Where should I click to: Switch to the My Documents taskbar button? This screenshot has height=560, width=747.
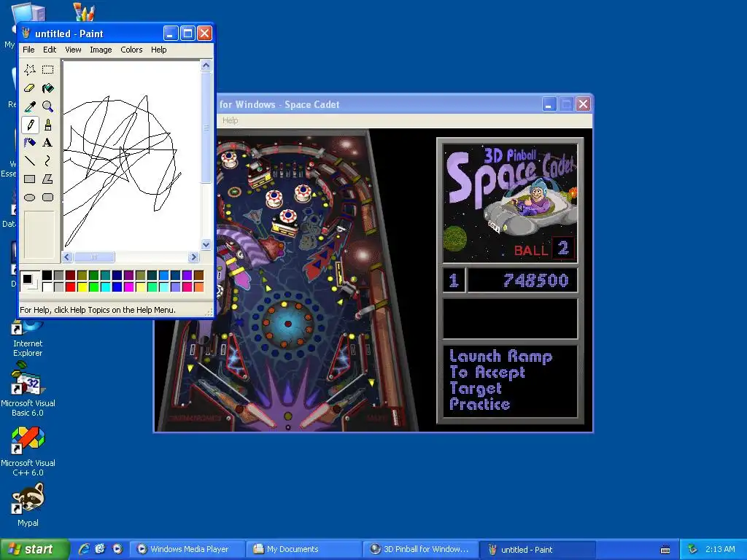point(304,550)
